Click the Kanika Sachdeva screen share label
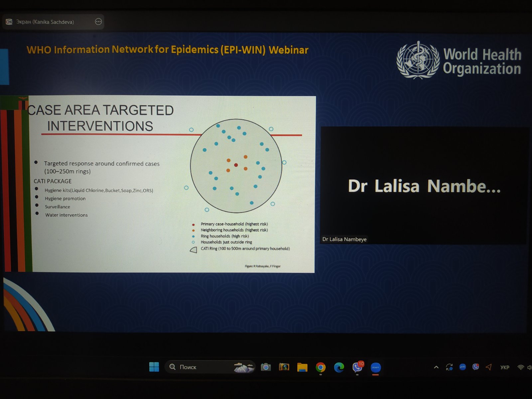 click(x=45, y=22)
